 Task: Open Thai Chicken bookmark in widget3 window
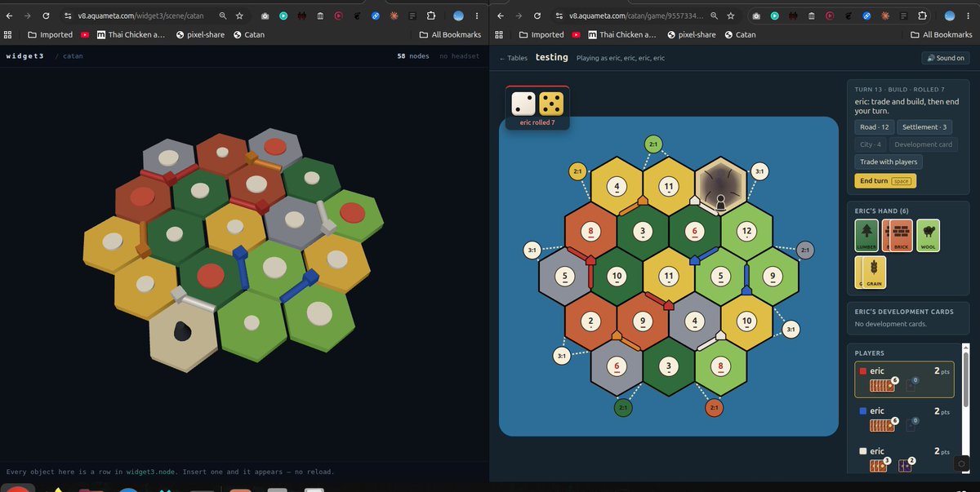(x=131, y=35)
